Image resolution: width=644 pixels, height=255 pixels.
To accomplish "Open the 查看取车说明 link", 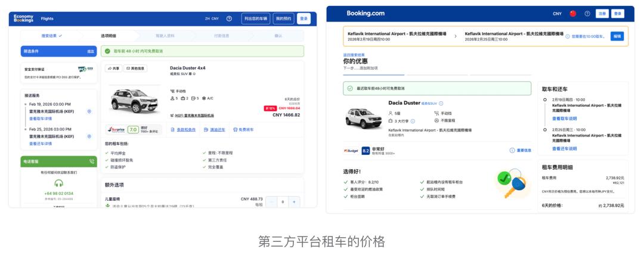I will coord(564,118).
